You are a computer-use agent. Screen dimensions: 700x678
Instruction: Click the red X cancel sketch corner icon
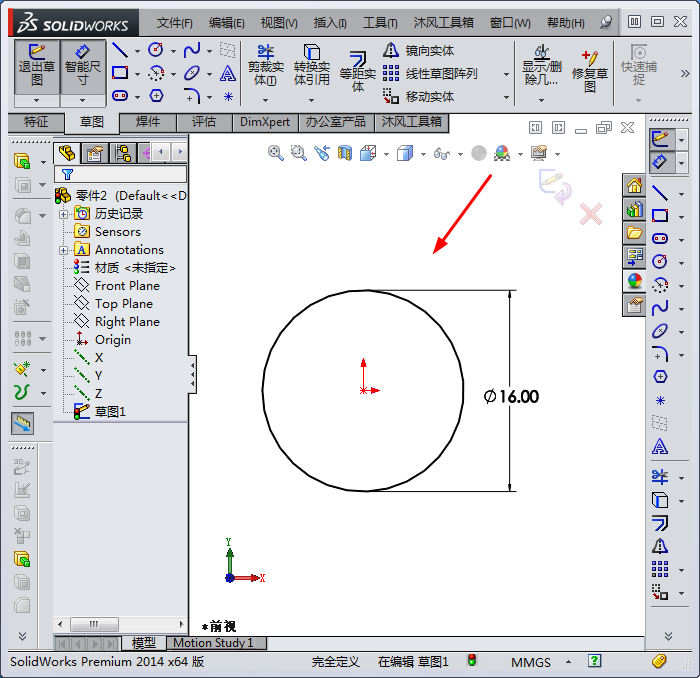click(x=592, y=213)
